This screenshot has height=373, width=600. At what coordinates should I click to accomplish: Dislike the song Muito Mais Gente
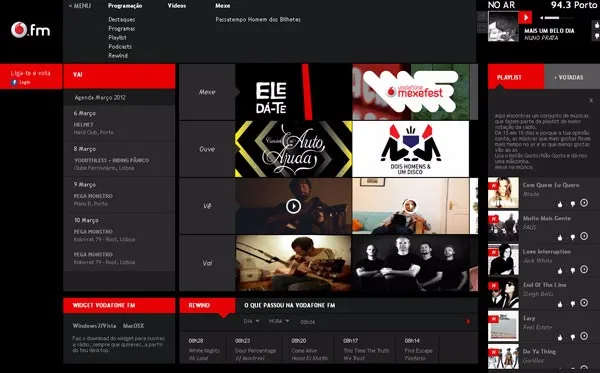tap(572, 238)
